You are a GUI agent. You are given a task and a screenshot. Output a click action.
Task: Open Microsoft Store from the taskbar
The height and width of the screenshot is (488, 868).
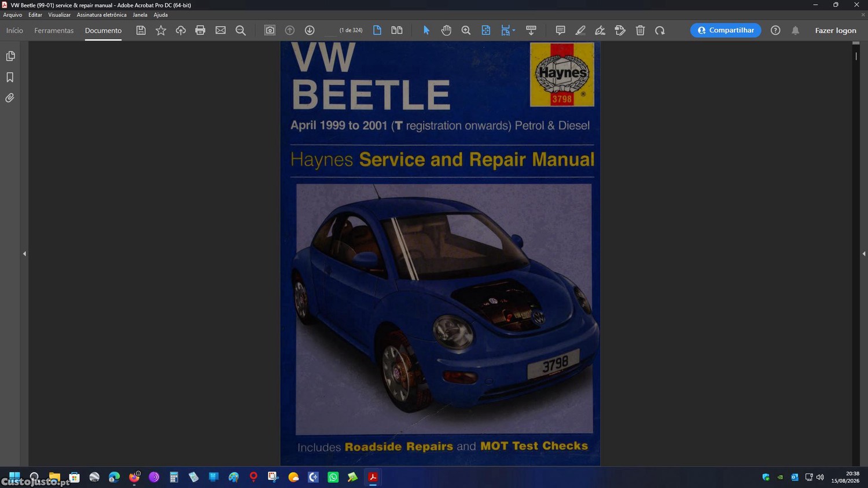point(74,477)
